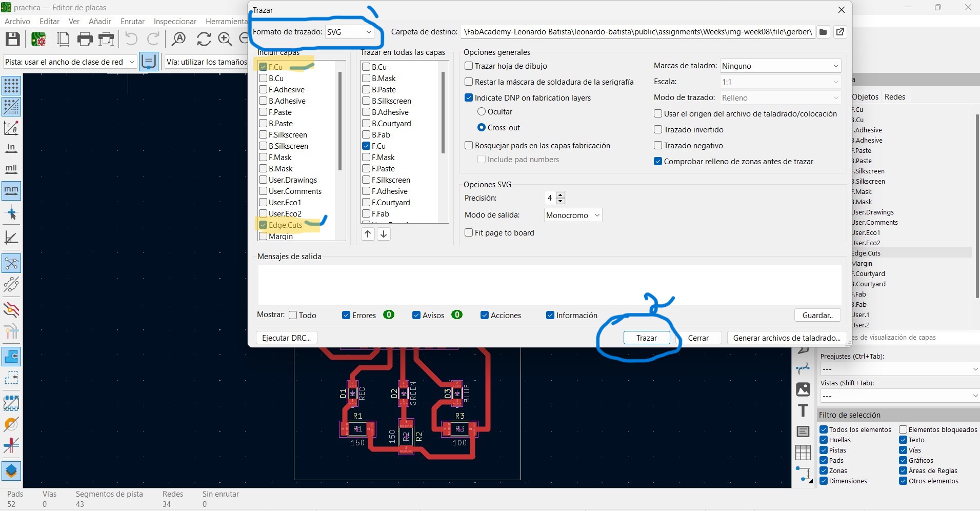This screenshot has width=980, height=511.
Task: Move the selected layer up in plot order
Action: point(368,234)
